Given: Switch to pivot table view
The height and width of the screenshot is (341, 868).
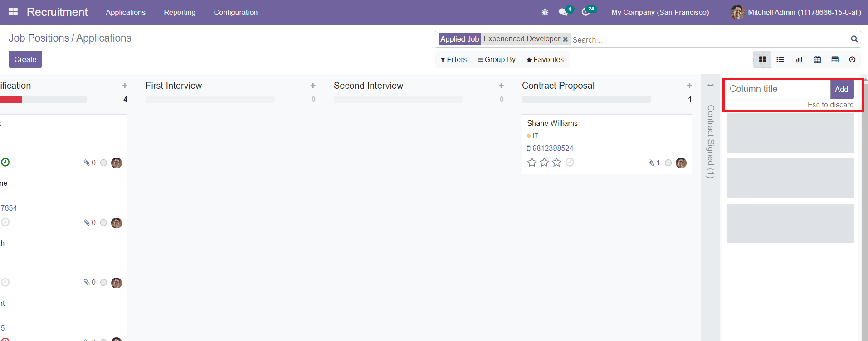Looking at the screenshot, I should [x=835, y=59].
